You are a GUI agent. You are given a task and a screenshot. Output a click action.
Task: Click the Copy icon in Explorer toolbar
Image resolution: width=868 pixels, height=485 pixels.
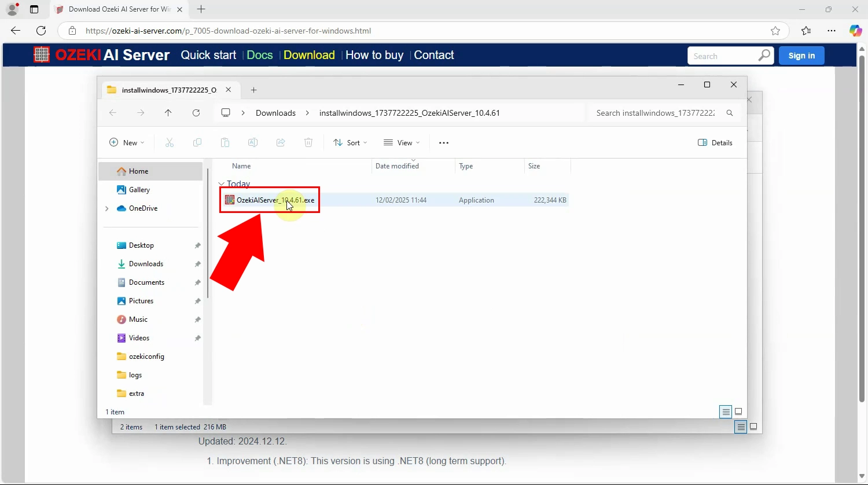197,142
